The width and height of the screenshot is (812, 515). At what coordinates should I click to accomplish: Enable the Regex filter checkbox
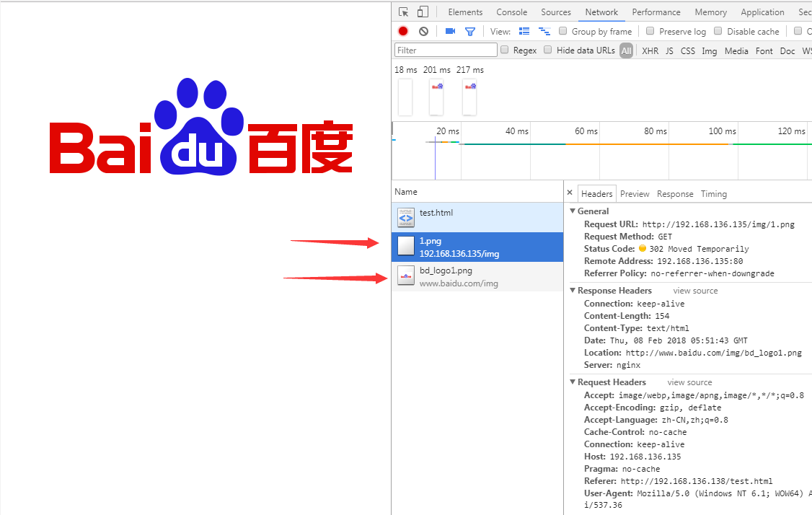(x=504, y=50)
